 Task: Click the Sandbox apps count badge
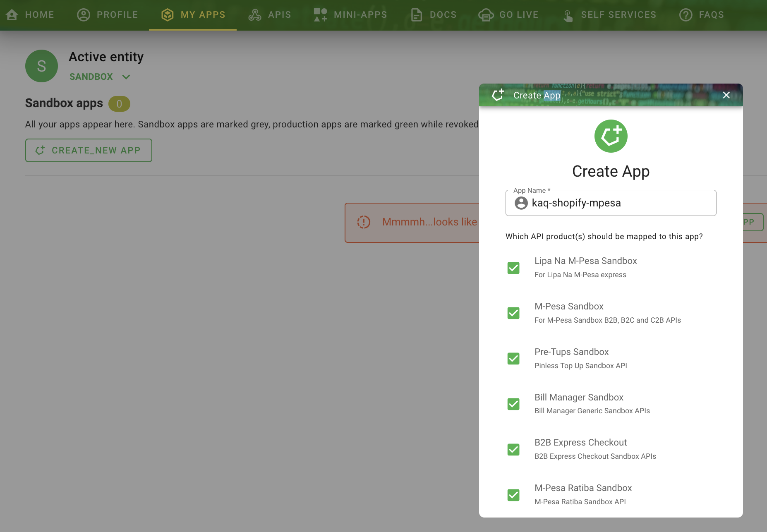point(119,104)
